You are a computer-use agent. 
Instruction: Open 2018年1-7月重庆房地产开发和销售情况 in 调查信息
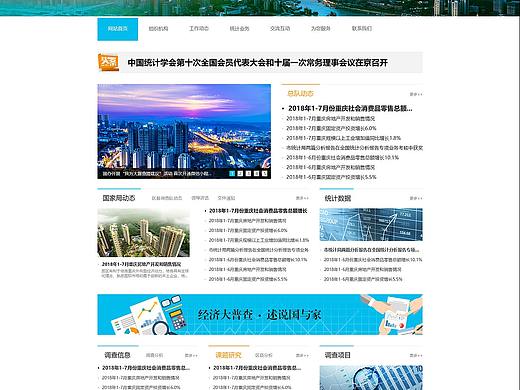click(141, 378)
